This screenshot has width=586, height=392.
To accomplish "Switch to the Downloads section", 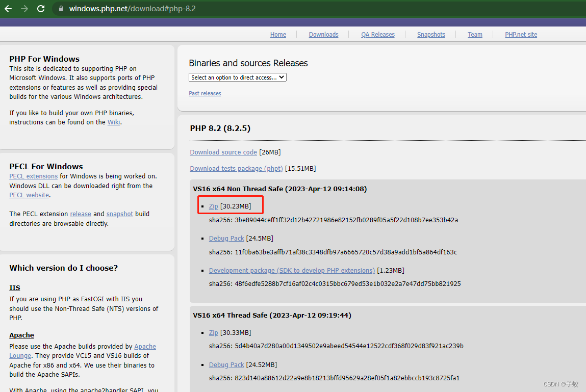I will (x=323, y=34).
